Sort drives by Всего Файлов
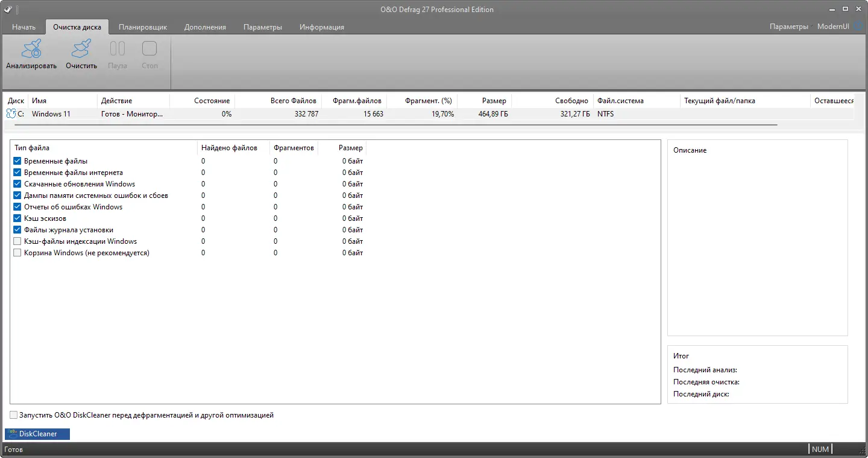Screen dimensions: 868x458 tap(278, 101)
